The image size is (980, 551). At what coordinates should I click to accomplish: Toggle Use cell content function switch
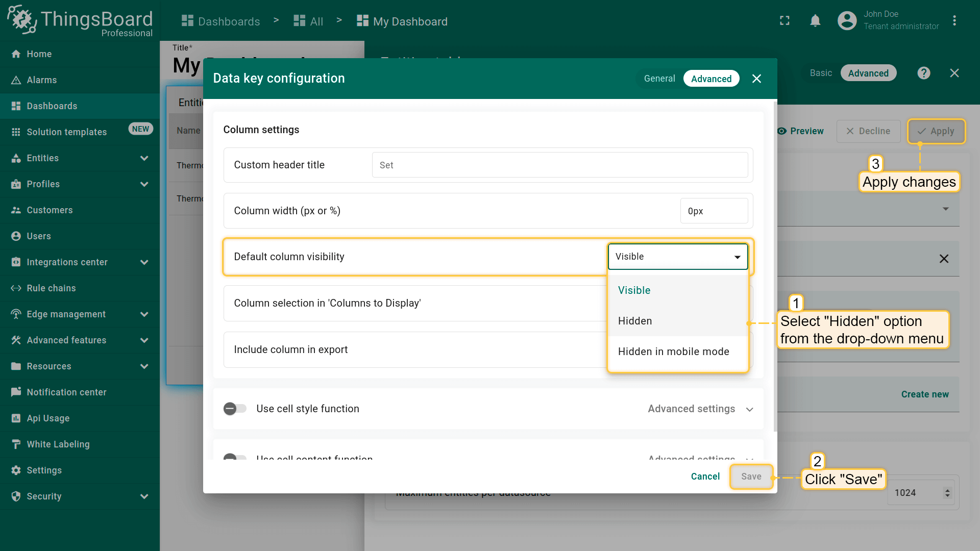(x=235, y=457)
